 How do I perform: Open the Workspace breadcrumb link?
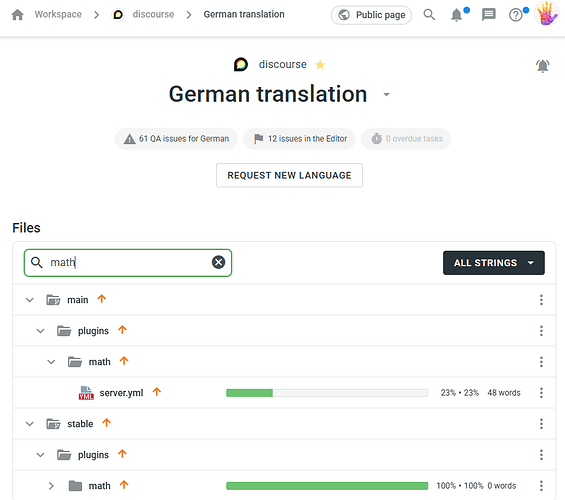click(x=58, y=14)
